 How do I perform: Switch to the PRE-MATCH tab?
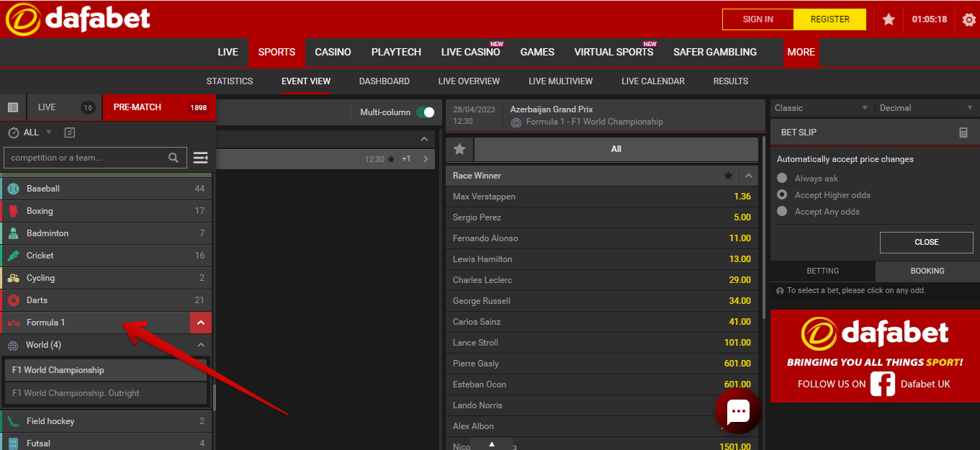(159, 107)
